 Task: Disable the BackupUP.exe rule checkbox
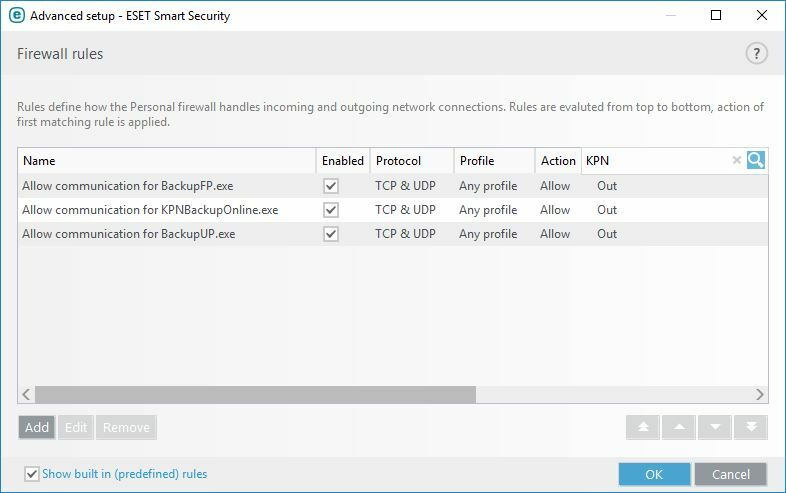pos(331,234)
